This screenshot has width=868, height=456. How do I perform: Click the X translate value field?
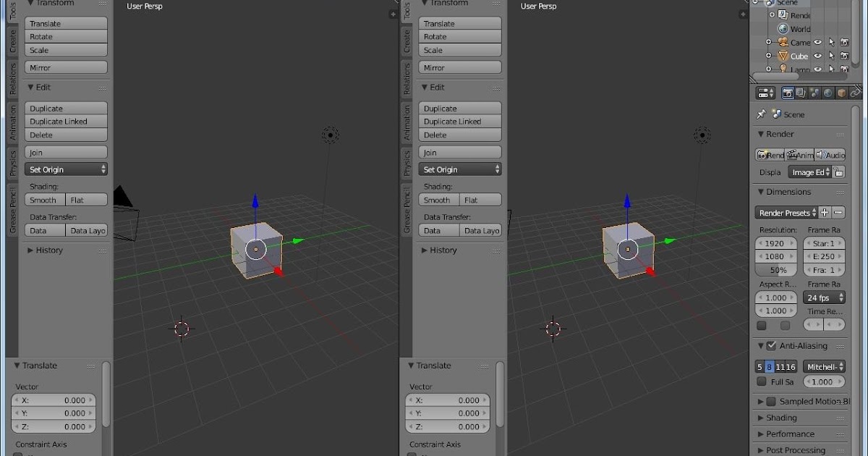tap(54, 400)
